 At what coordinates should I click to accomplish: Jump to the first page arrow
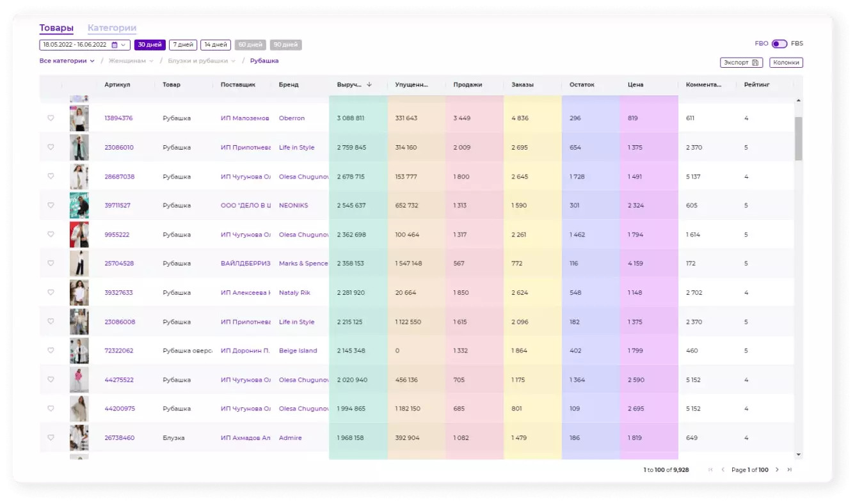(710, 469)
